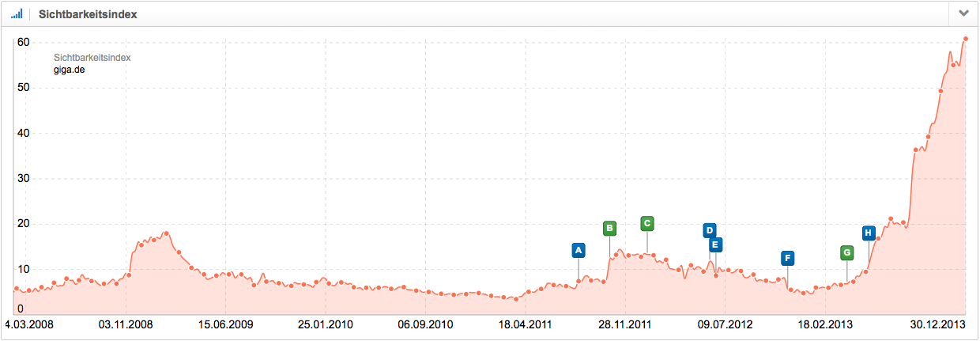
Task: Open the blue event pin H
Action: pyautogui.click(x=869, y=233)
